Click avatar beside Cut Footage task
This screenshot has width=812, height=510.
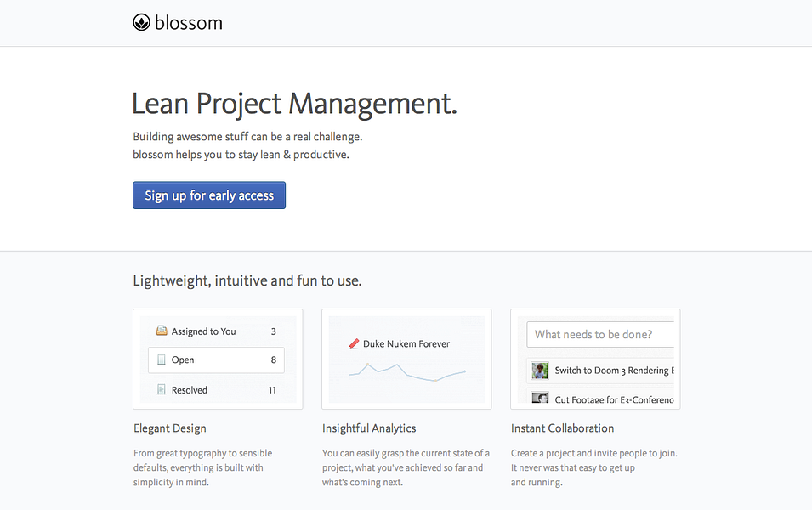[x=540, y=399]
